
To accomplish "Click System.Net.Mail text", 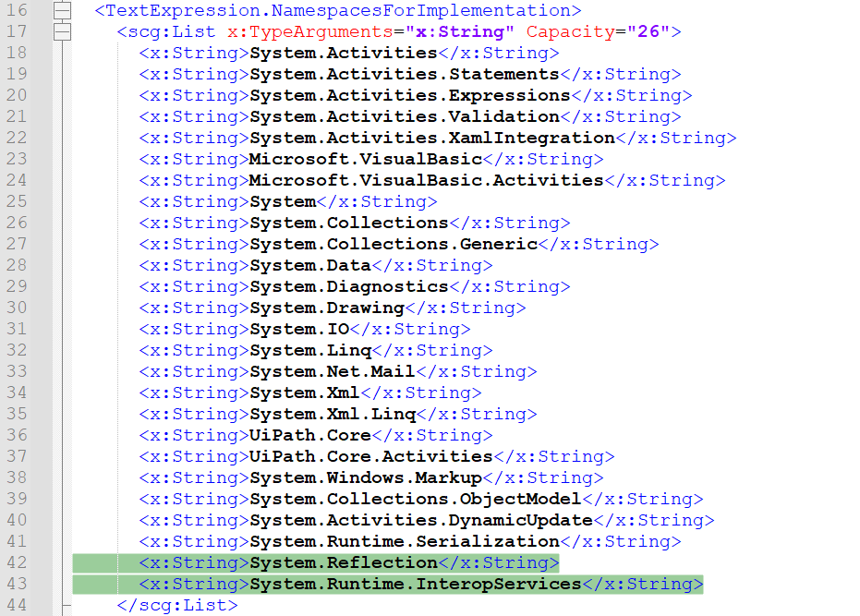I will pos(333,371).
